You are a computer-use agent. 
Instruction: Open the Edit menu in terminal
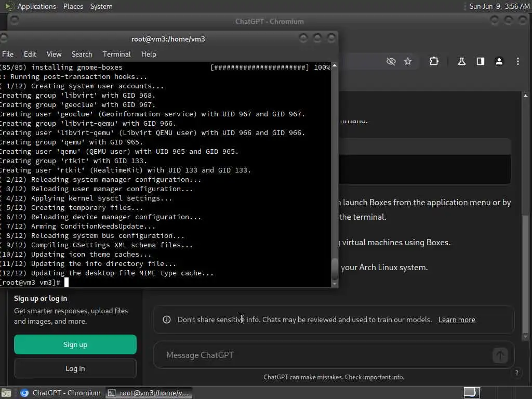(30, 54)
